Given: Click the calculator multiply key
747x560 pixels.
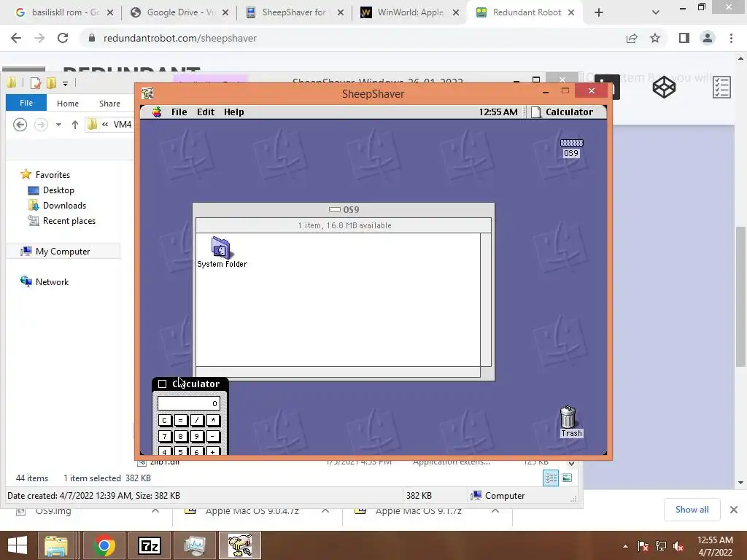Looking at the screenshot, I should click(213, 421).
